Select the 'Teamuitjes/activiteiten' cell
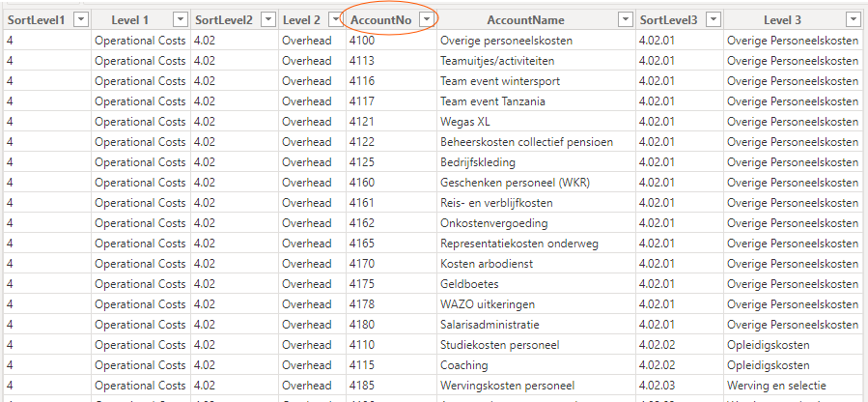Image resolution: width=868 pixels, height=402 pixels. coord(536,61)
